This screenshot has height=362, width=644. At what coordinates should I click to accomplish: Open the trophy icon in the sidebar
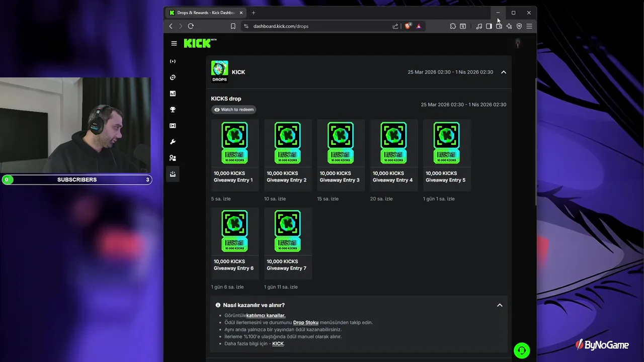[173, 110]
